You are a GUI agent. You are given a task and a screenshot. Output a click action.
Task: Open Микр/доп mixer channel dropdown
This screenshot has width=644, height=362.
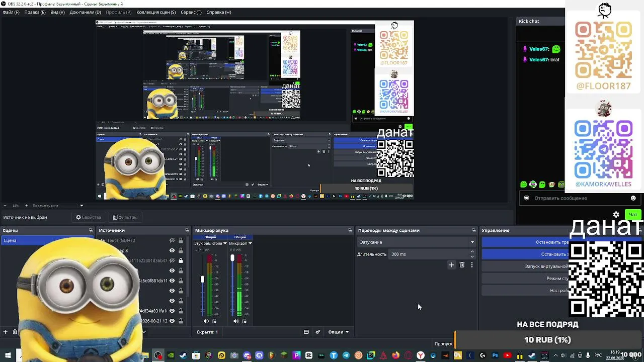250,243
